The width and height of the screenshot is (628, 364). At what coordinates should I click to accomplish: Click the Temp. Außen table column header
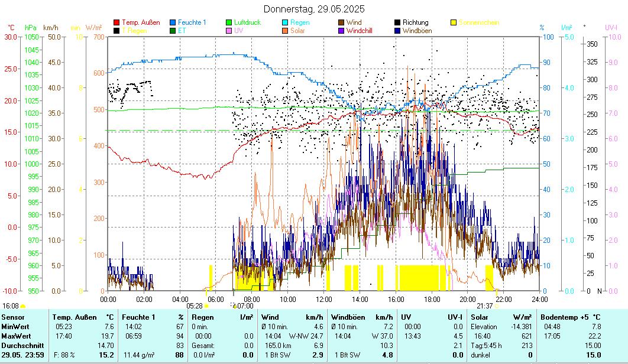click(x=74, y=317)
